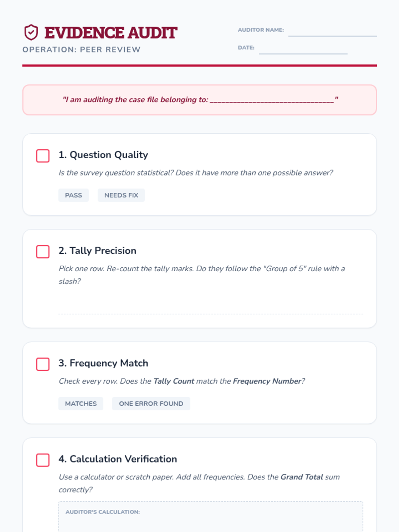Choose the NEEDS FIX option
The height and width of the screenshot is (532, 399).
121,195
